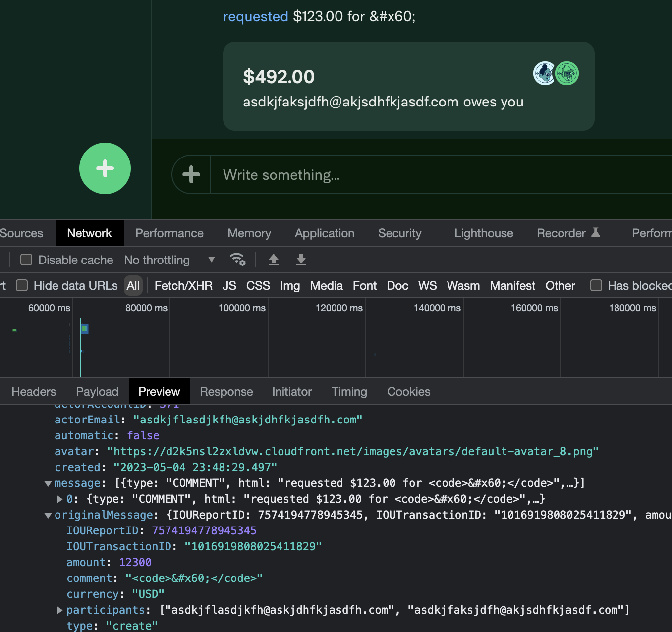Click the 100000 ms timeline label
Screen dimensions: 672x632
242,308
